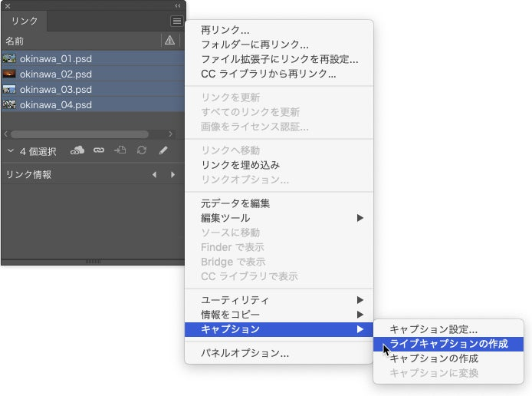Choose CC ライブラリから再リンク... menu item

279,74
